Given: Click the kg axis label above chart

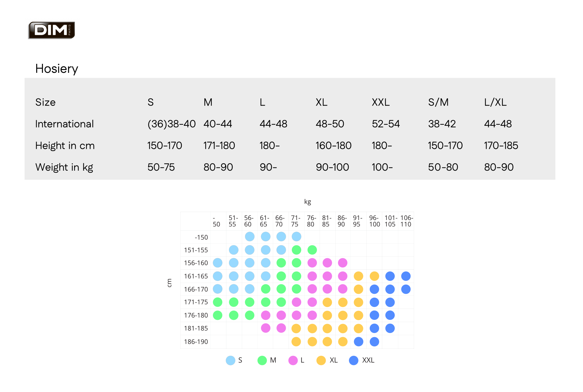Looking at the screenshot, I should point(308,202).
